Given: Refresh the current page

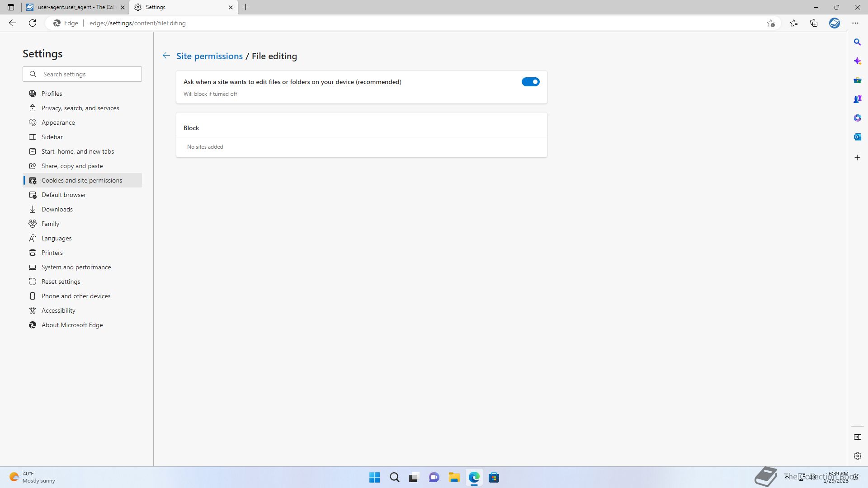Looking at the screenshot, I should [x=33, y=23].
